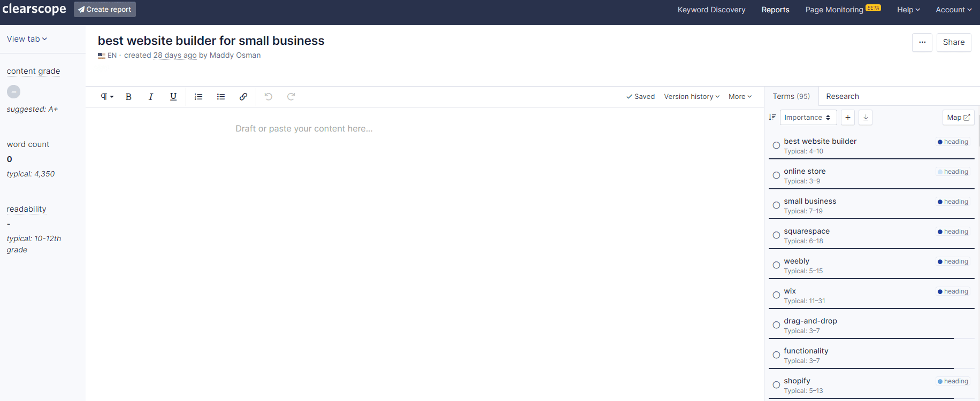Click the readability label
This screenshot has width=980, height=401.
26,209
